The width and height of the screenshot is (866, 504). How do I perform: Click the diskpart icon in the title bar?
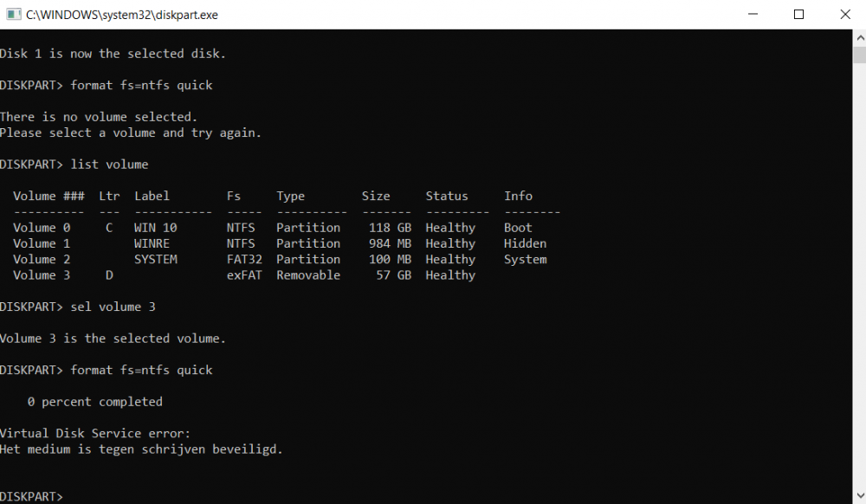pyautogui.click(x=13, y=15)
